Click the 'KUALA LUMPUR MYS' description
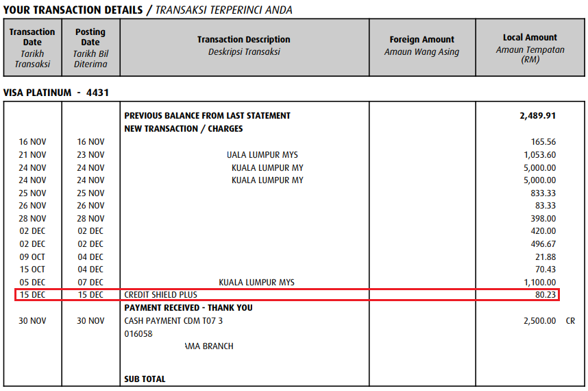The height and width of the screenshot is (391, 588). (256, 282)
